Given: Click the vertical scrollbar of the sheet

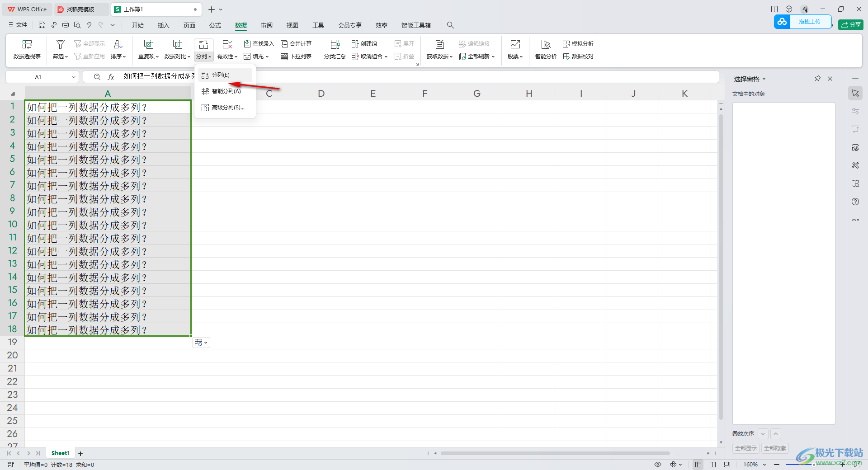Looking at the screenshot, I should (721, 267).
